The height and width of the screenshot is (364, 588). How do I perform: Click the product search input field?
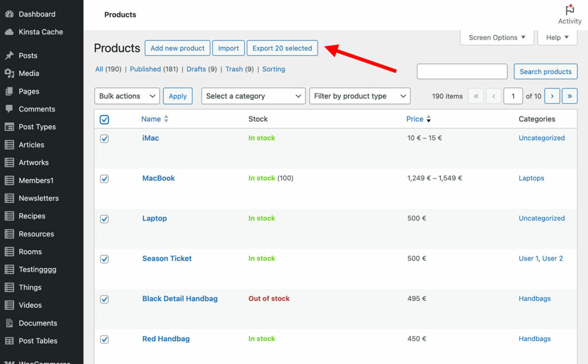point(462,71)
